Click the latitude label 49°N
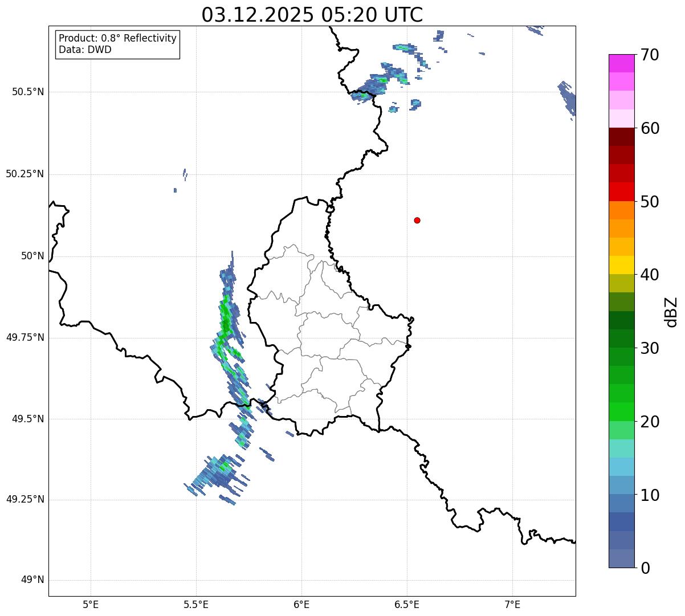Image resolution: width=685 pixels, height=616 pixels. point(33,580)
